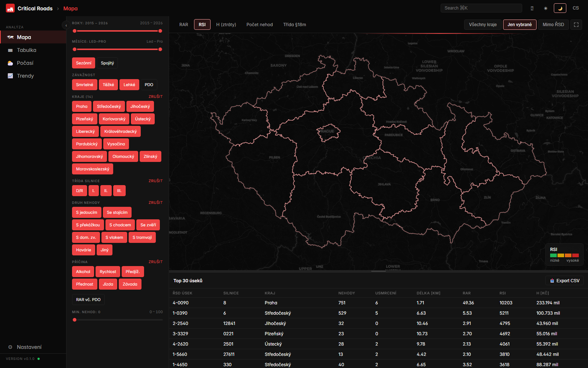Open the CS language selector
Screen dimensions: 588x368
point(576,8)
